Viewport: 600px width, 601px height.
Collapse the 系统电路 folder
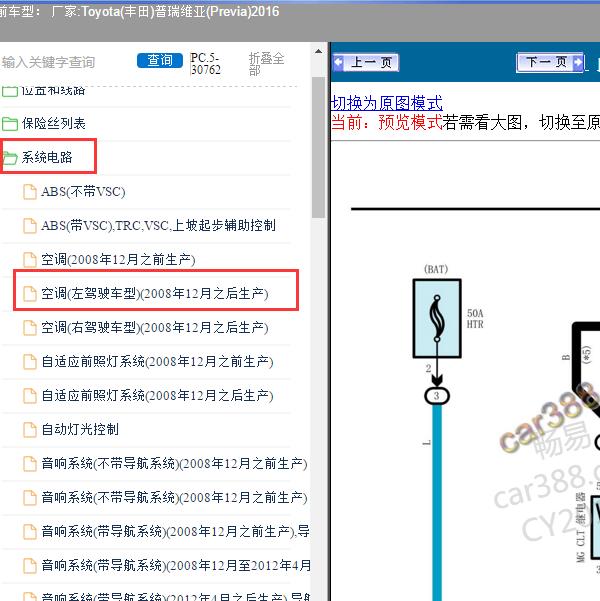coord(47,157)
